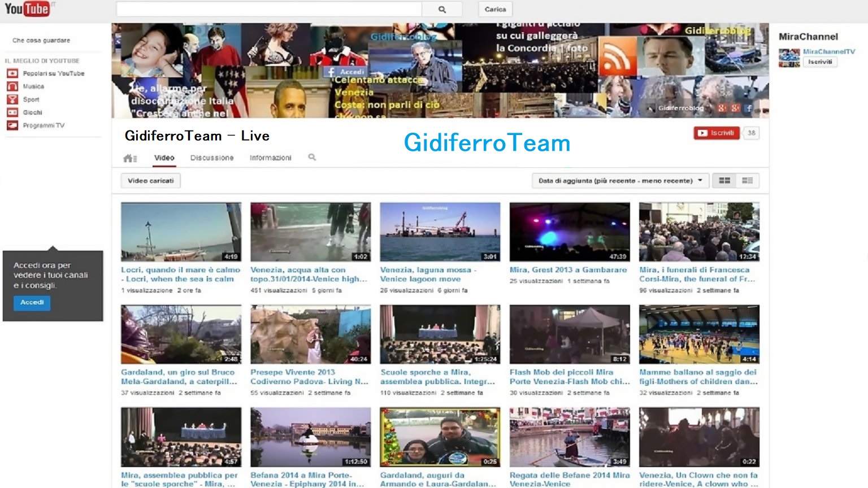The height and width of the screenshot is (488, 868).
Task: Click the blue Accedi sign-in button
Action: (x=32, y=303)
